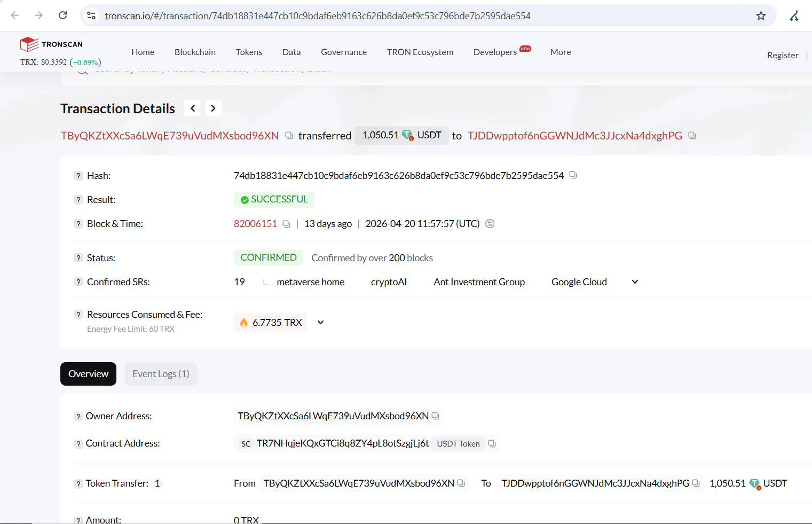Go to next transaction arrow
The image size is (812, 524).
pos(213,108)
